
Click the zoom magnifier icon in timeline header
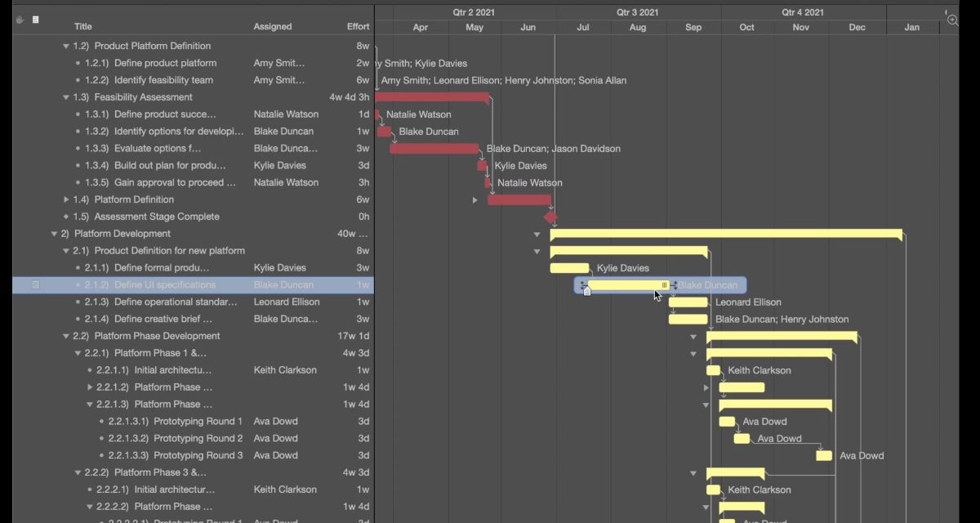[952, 19]
